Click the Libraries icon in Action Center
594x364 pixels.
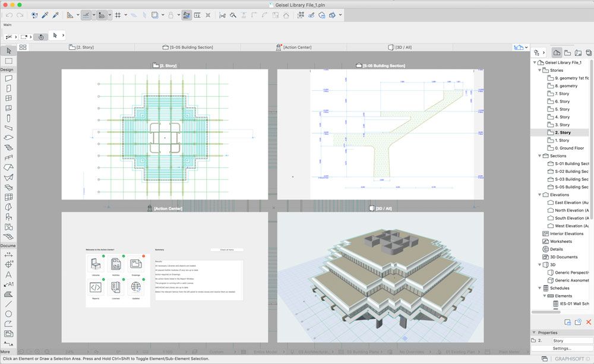pyautogui.click(x=96, y=264)
